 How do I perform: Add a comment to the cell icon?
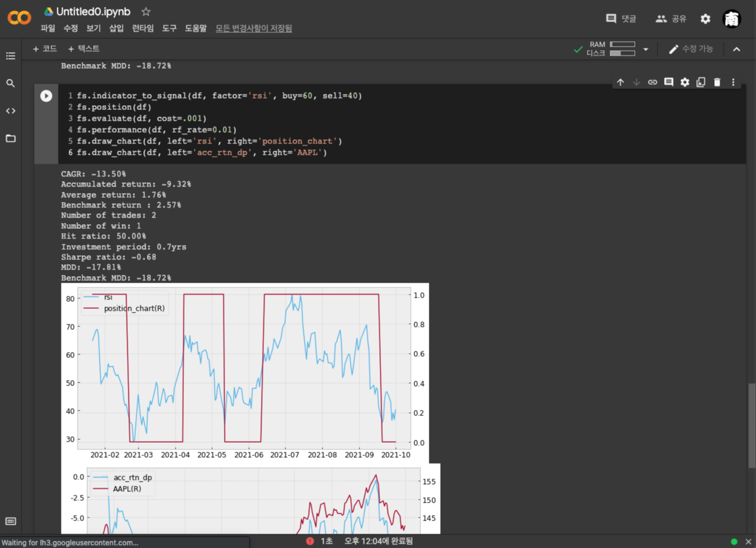click(x=669, y=82)
